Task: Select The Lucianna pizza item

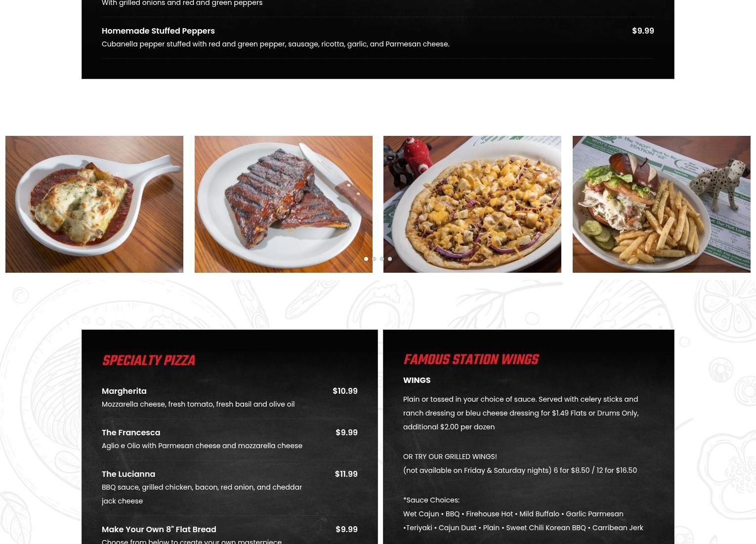Action: click(x=128, y=474)
